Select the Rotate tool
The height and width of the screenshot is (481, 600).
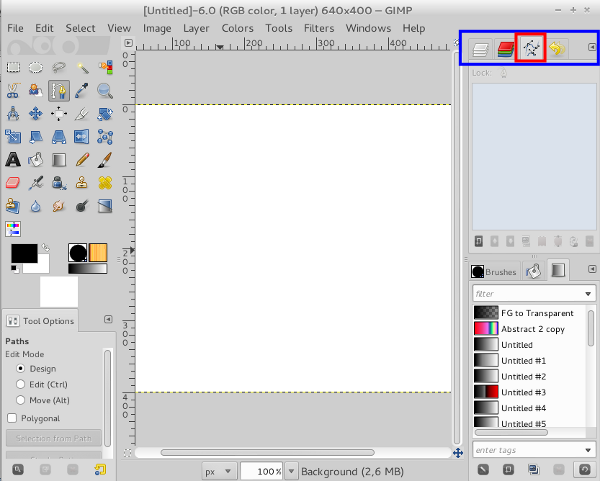pyautogui.click(x=105, y=114)
